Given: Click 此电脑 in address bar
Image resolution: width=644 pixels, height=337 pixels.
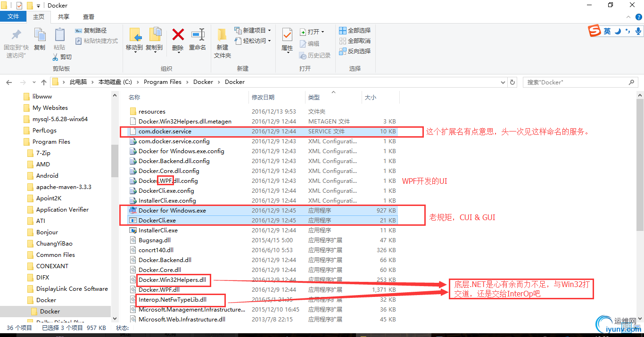Looking at the screenshot, I should pos(78,82).
